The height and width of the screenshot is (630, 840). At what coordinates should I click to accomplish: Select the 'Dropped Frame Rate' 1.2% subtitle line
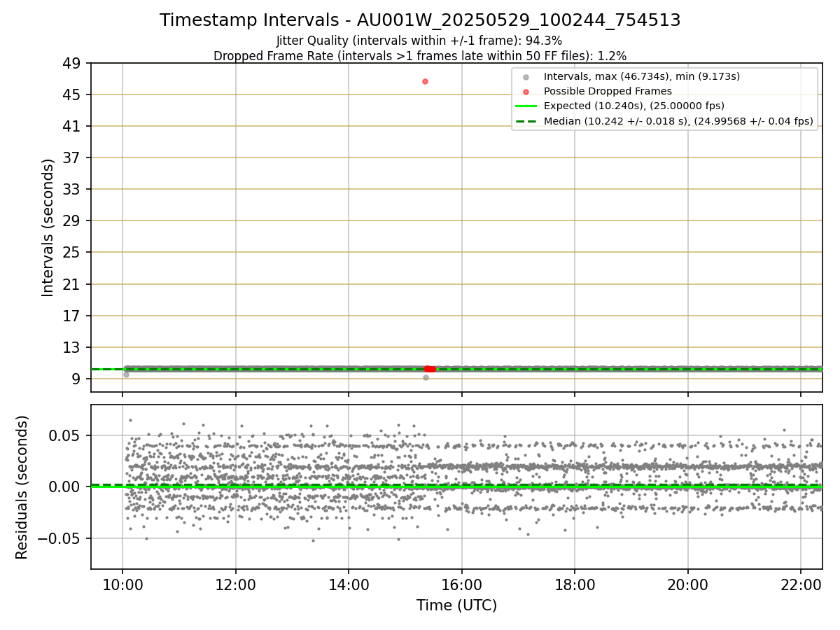420,55
